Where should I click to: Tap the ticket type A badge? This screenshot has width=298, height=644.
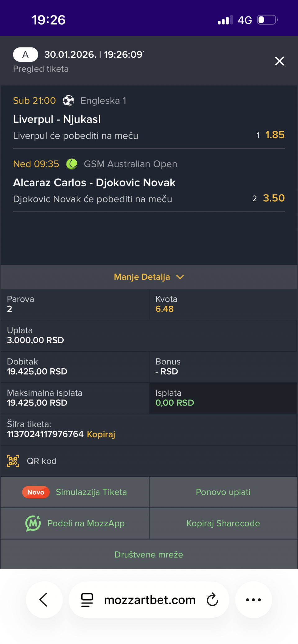tap(25, 55)
